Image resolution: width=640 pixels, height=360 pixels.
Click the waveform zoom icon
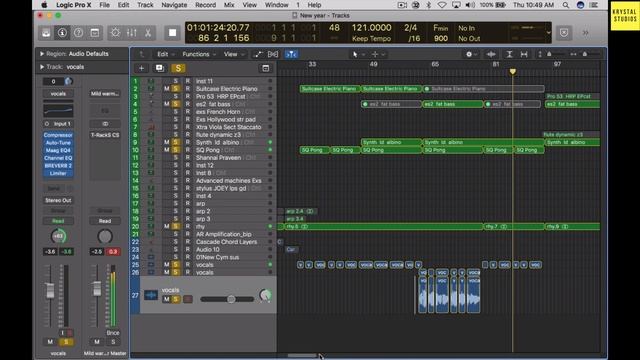coord(491,54)
